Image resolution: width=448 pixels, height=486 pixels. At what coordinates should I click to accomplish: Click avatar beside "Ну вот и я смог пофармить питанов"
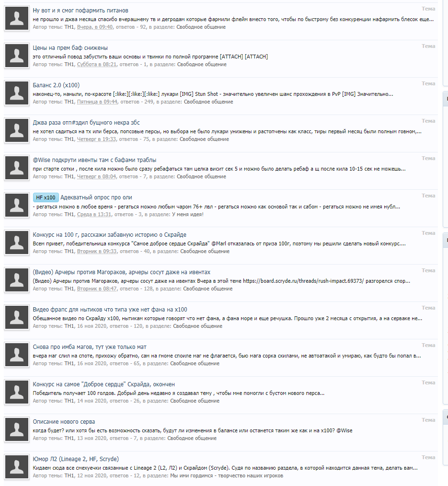tap(17, 18)
